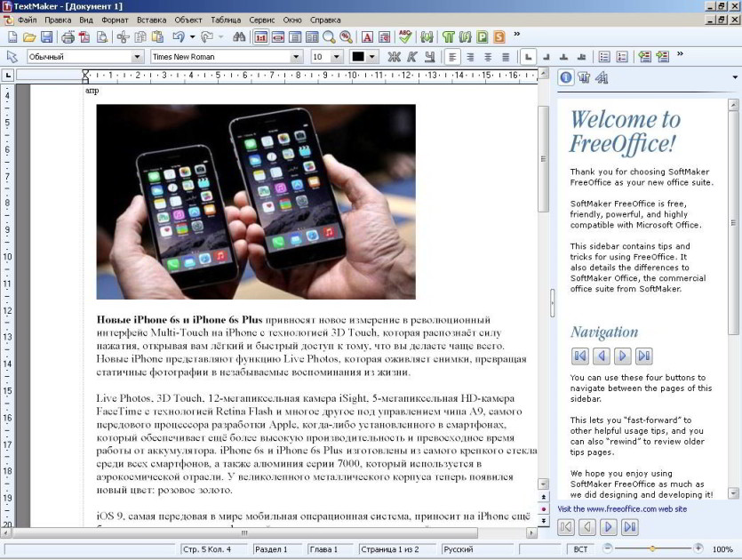Save the document with the diskette icon
The width and height of the screenshot is (742, 560).
[46, 37]
